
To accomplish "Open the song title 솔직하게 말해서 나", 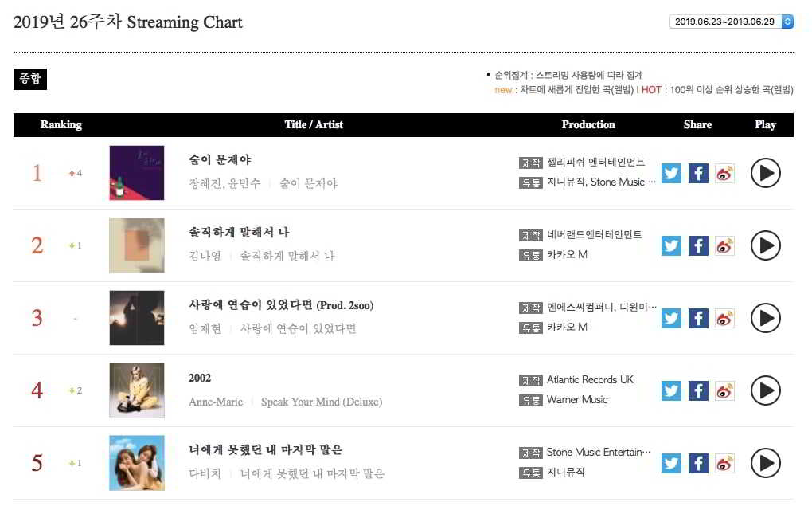I will [239, 232].
